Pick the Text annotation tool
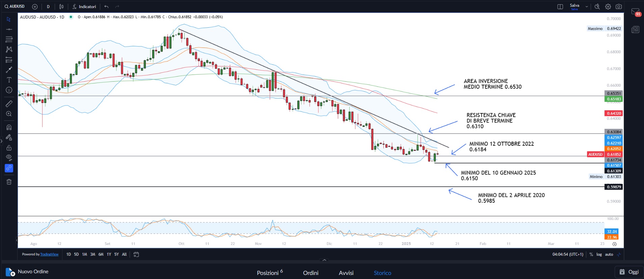Viewport: 644px width, 279px height. [9, 80]
